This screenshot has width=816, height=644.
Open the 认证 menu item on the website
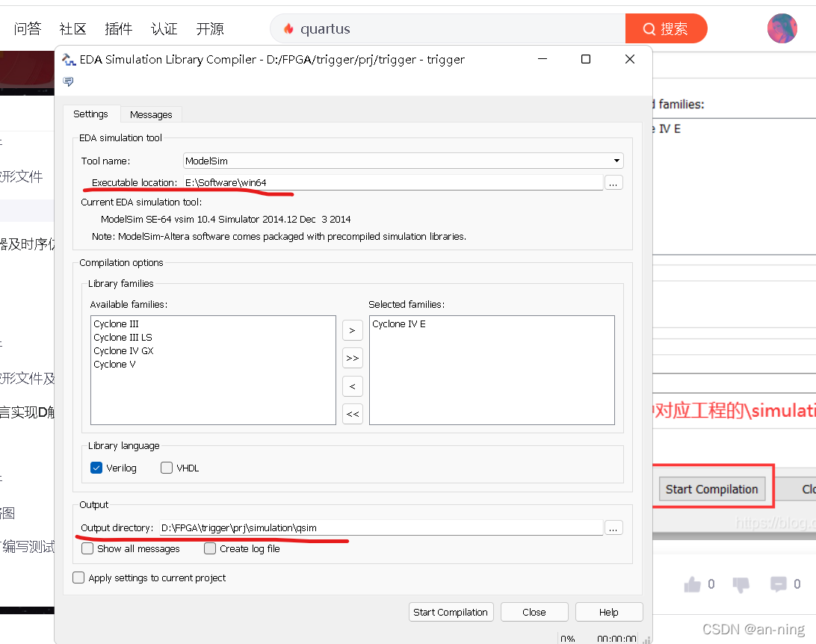(164, 28)
